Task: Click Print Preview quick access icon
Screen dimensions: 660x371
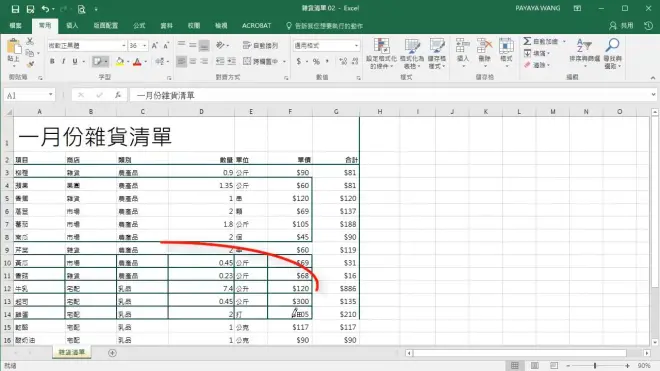Action: [81, 9]
